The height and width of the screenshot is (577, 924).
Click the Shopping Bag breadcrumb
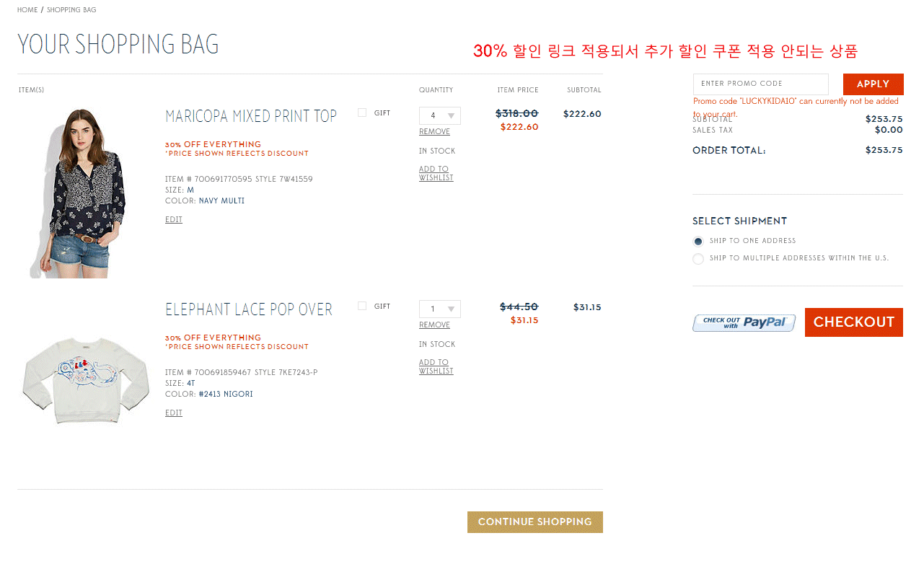point(71,10)
